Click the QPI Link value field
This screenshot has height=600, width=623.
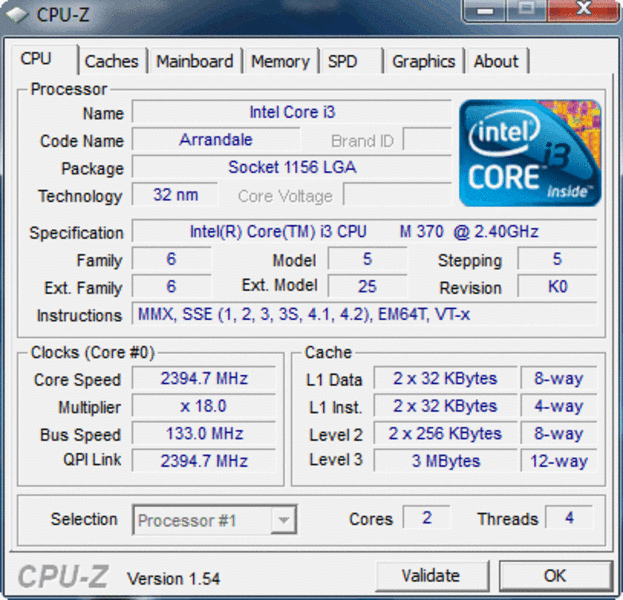[x=204, y=461]
